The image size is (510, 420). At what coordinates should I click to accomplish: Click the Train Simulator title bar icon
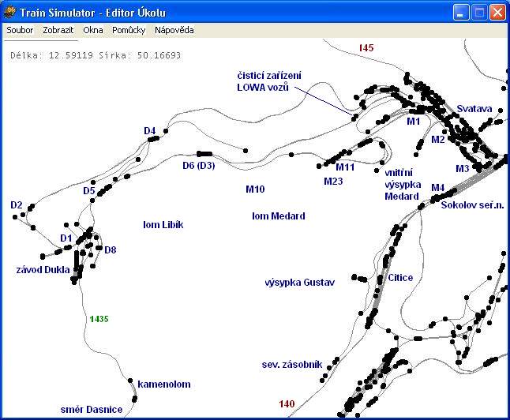point(9,12)
